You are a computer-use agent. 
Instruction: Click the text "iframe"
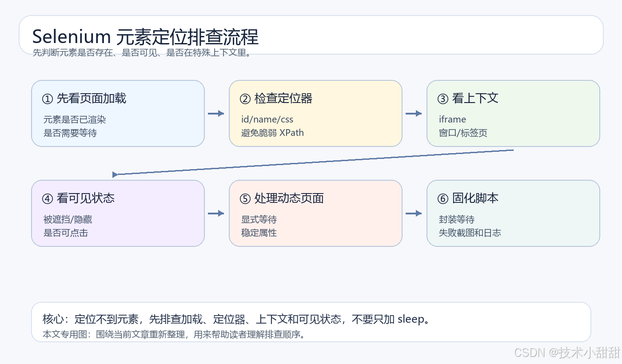pyautogui.click(x=452, y=119)
